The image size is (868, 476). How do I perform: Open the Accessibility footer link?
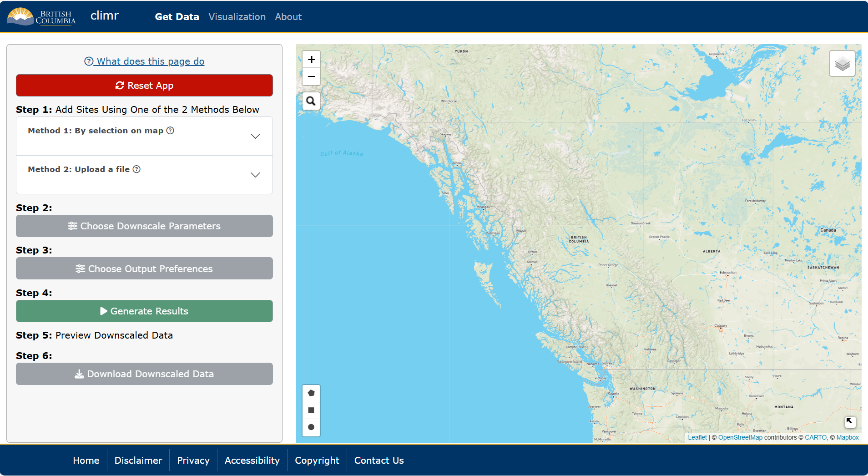pyautogui.click(x=252, y=461)
